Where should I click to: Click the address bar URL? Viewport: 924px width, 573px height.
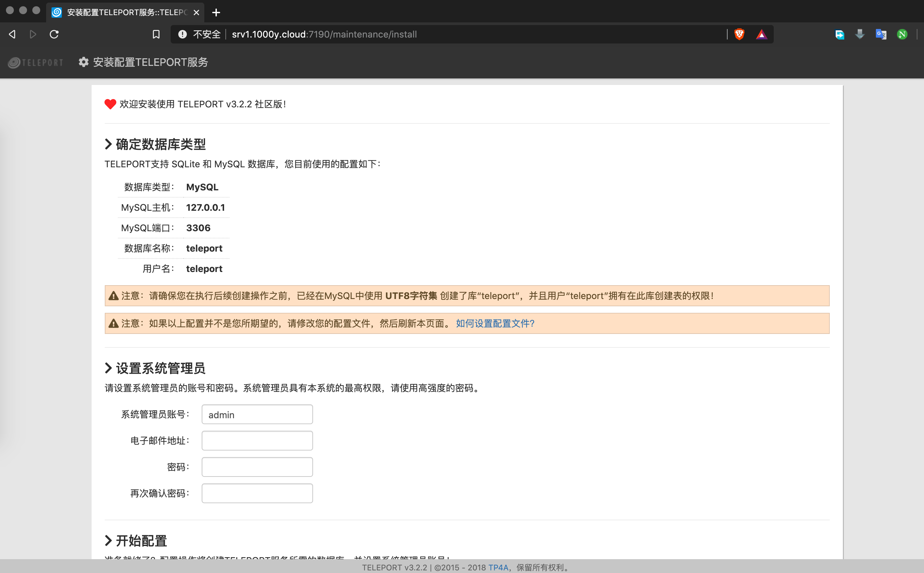click(x=324, y=35)
